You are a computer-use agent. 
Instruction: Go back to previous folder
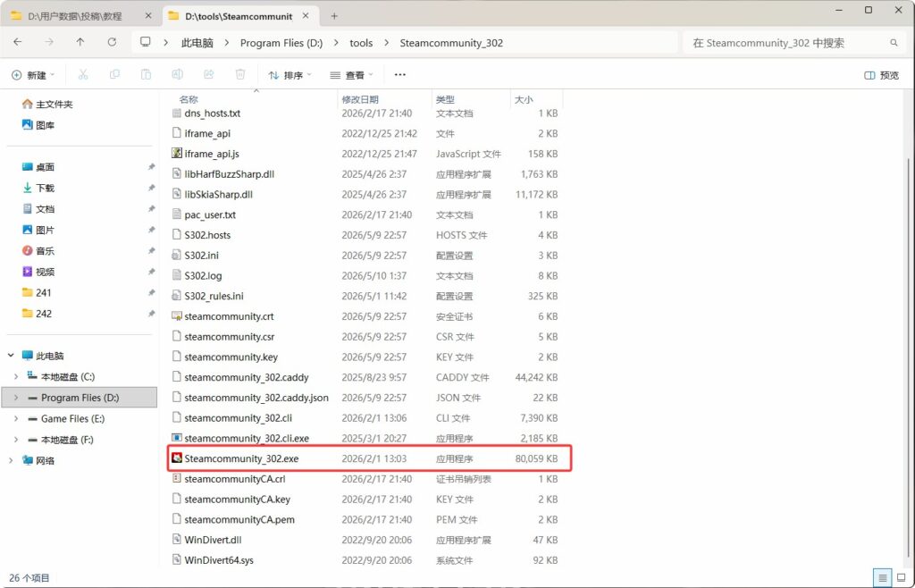[18, 42]
